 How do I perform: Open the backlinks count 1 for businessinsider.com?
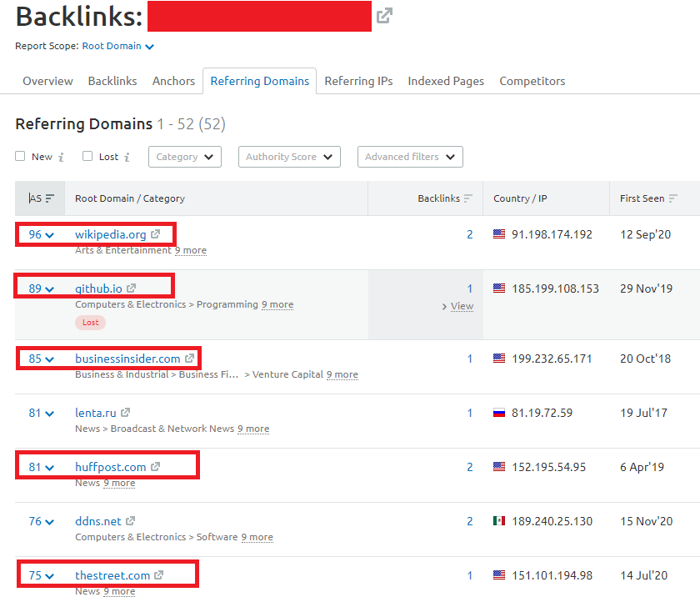coord(470,359)
